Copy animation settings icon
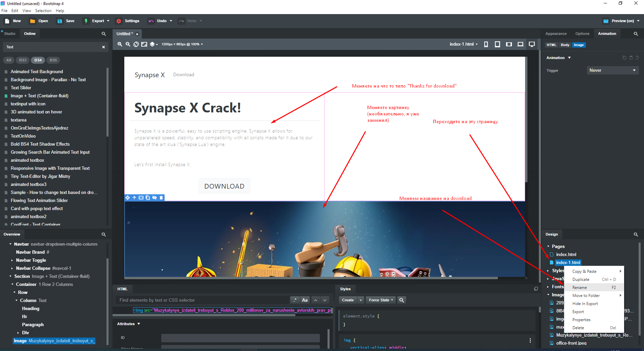 coord(625,58)
